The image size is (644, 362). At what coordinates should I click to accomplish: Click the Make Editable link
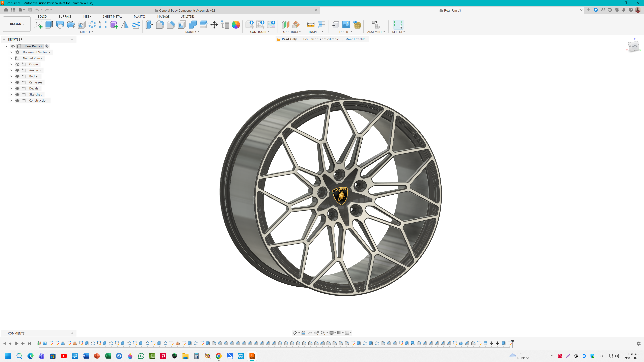tap(355, 39)
